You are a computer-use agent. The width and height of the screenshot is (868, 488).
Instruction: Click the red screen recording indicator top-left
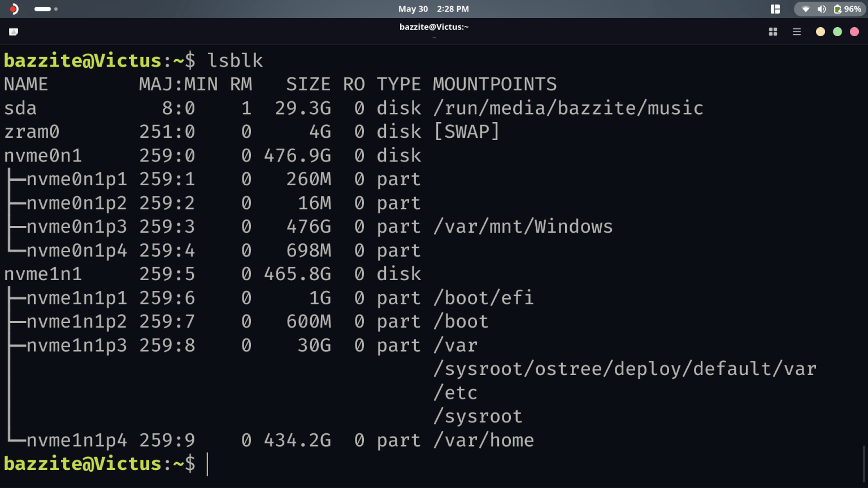[12, 9]
